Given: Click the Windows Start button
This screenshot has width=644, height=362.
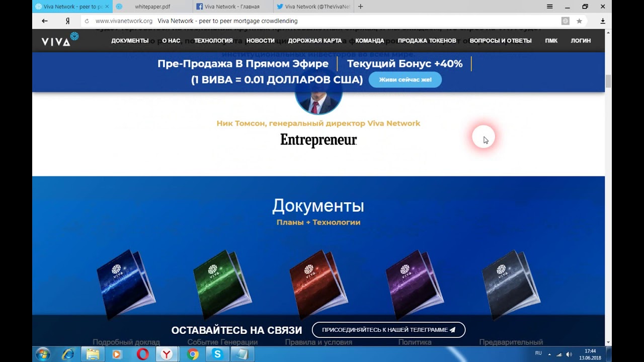Looking at the screenshot, I should tap(43, 354).
